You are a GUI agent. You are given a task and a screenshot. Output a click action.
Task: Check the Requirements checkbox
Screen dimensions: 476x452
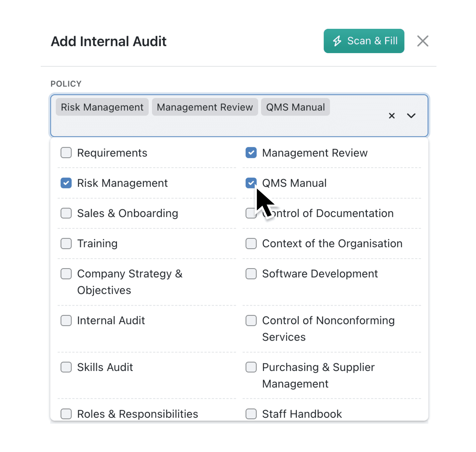click(66, 153)
